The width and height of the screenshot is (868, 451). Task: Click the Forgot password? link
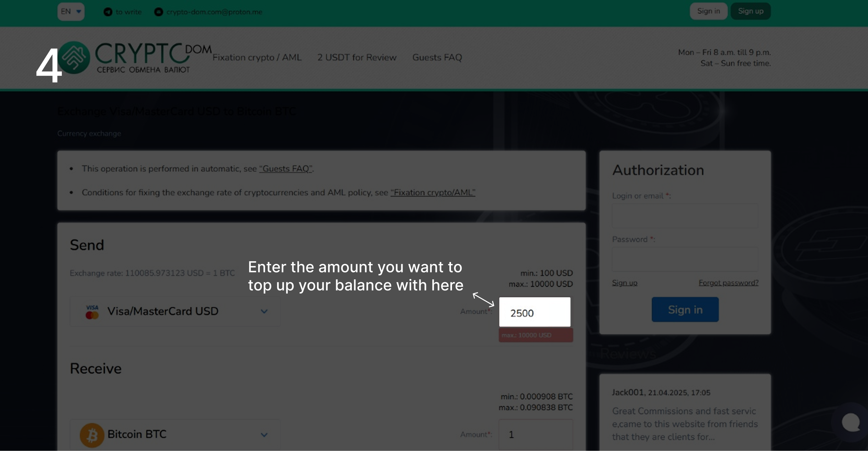(729, 283)
